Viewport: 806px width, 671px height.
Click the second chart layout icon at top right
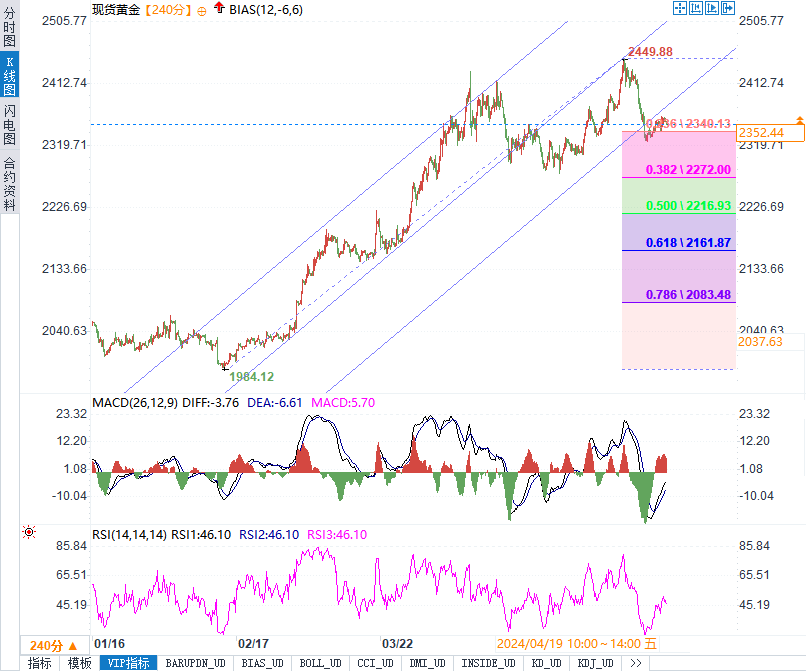click(x=696, y=8)
